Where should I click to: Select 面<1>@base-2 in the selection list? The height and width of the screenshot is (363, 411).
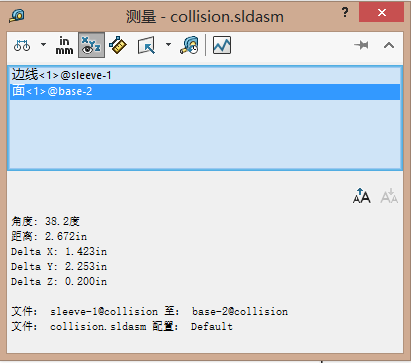[x=205, y=91]
